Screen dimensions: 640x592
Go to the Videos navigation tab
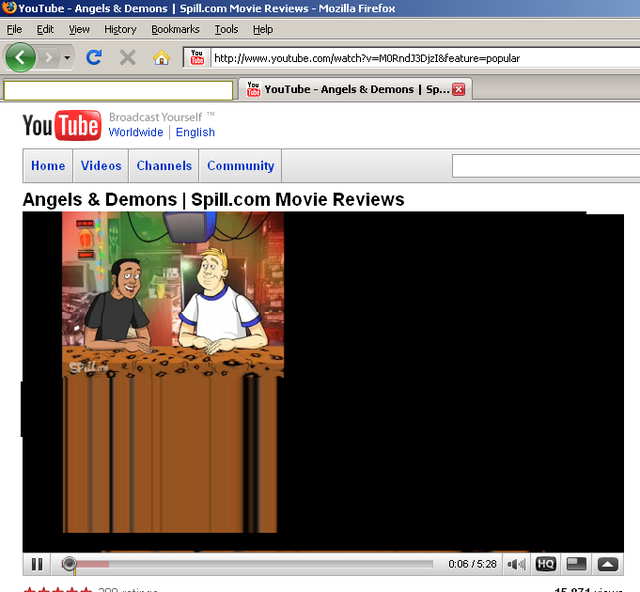point(101,166)
